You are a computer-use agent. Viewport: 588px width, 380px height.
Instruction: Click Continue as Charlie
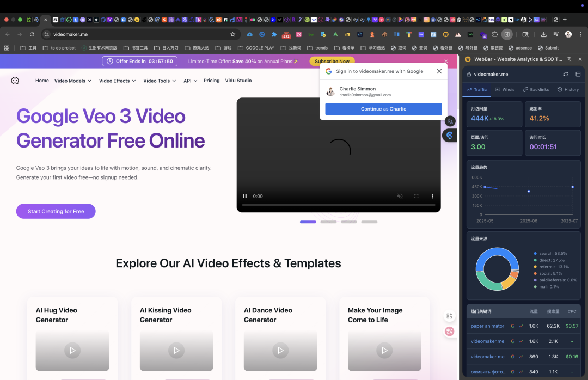[x=383, y=109]
